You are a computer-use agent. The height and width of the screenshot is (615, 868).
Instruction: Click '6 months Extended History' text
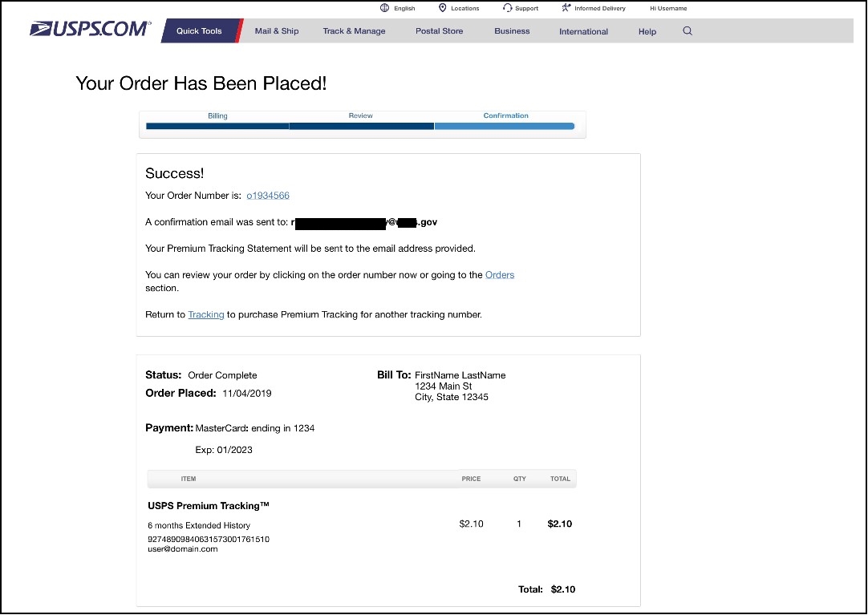click(199, 525)
